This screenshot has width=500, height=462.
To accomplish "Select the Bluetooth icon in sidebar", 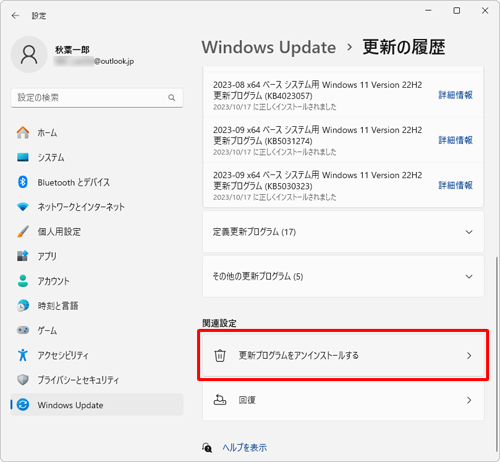I will (23, 182).
